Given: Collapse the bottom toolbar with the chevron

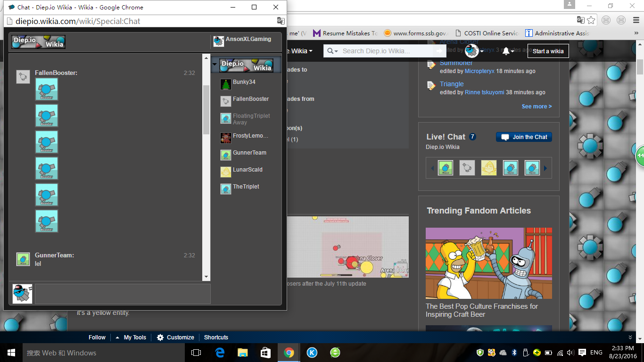Looking at the screenshot, I should [x=630, y=337].
